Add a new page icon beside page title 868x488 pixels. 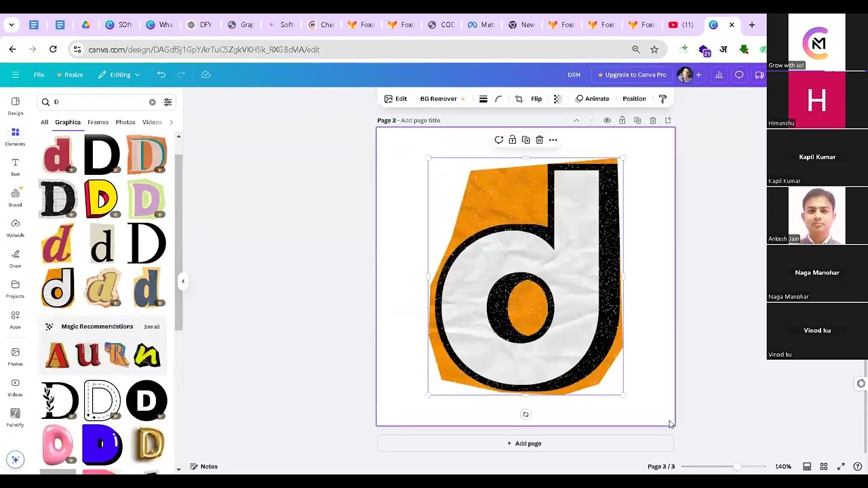(x=668, y=121)
